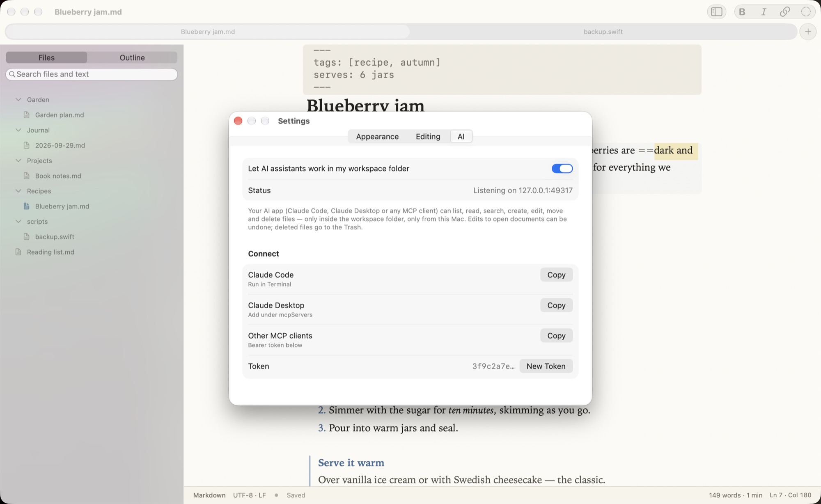The width and height of the screenshot is (821, 504).
Task: Focus the Search files and text field
Action: click(92, 74)
